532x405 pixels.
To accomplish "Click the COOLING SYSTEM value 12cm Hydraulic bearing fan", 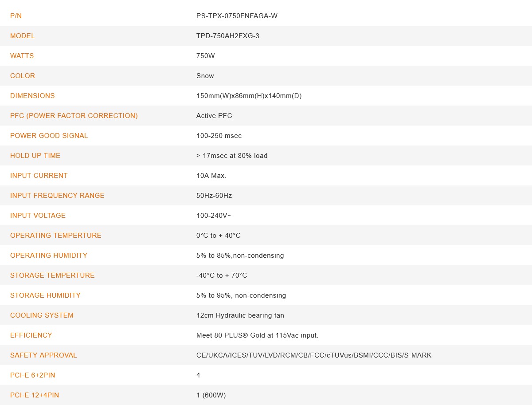I will [240, 315].
